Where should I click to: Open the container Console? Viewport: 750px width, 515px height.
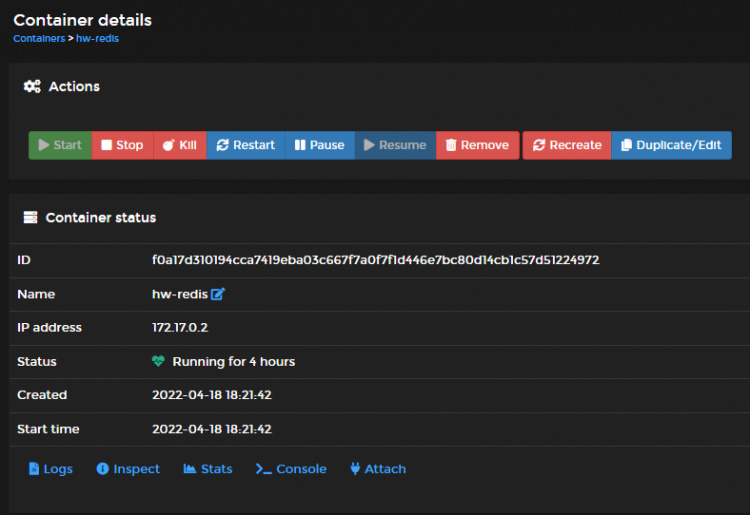(x=291, y=469)
